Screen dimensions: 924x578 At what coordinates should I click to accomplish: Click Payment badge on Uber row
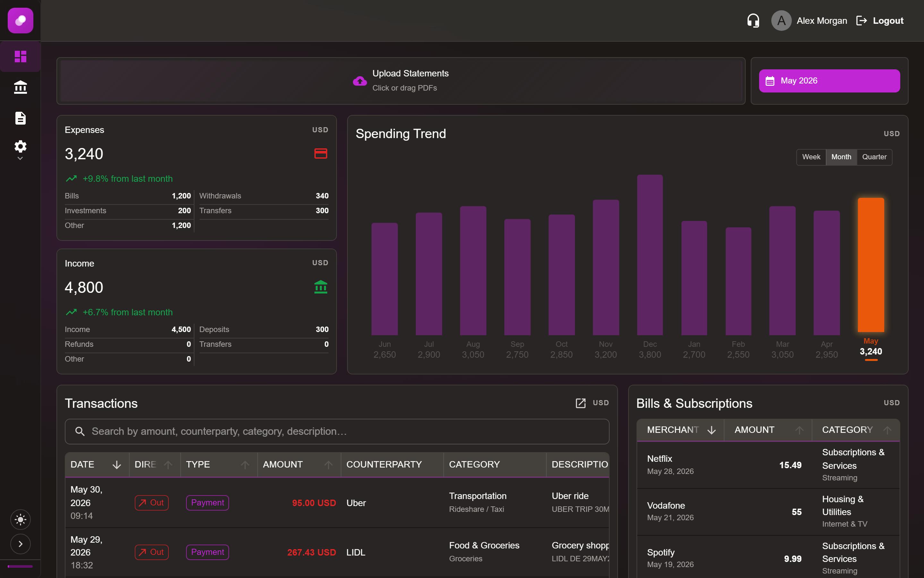[207, 503]
